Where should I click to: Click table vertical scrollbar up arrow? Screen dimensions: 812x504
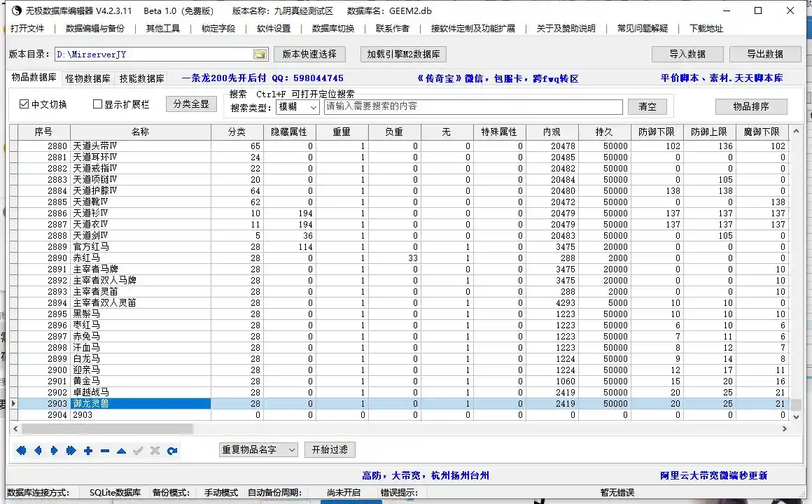pyautogui.click(x=797, y=132)
